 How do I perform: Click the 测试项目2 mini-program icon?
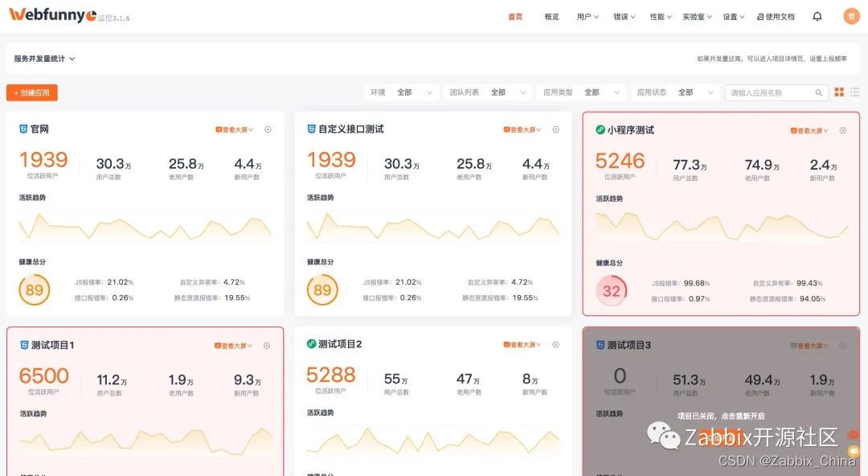pyautogui.click(x=312, y=344)
